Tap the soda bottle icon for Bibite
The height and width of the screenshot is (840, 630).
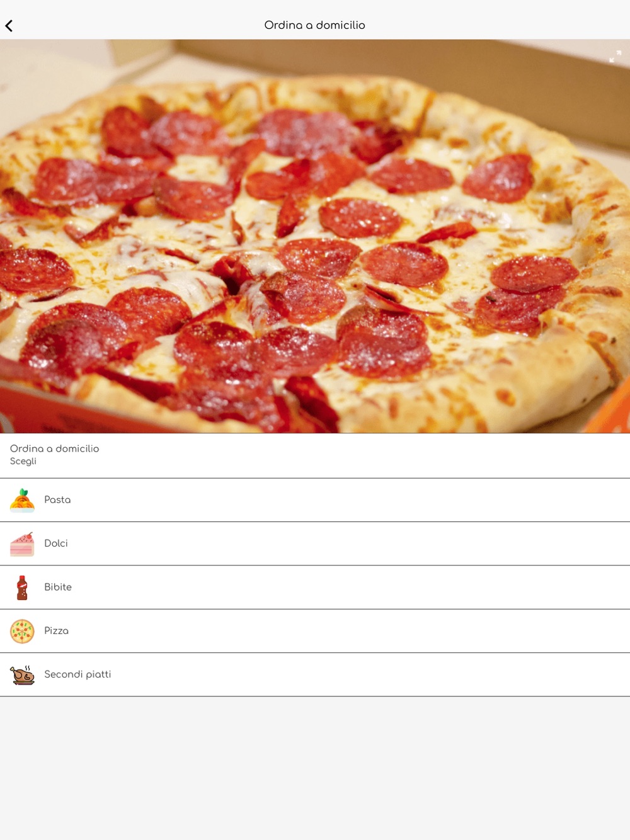click(22, 587)
